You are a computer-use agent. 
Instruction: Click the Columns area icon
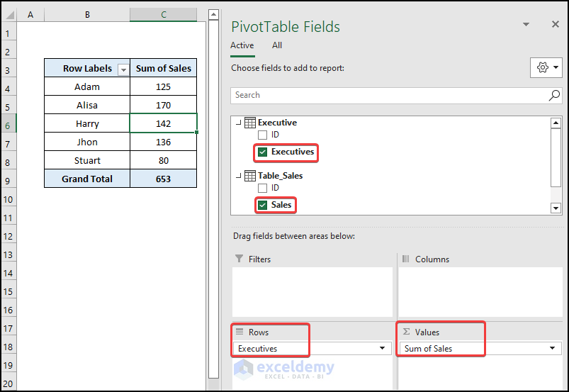click(x=407, y=259)
